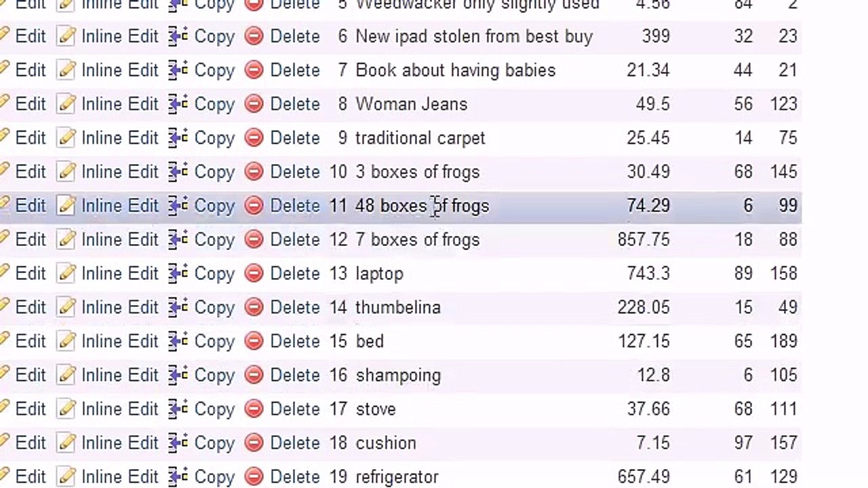Click the Edit link for the bed row
This screenshot has width=868, height=488.
click(31, 342)
